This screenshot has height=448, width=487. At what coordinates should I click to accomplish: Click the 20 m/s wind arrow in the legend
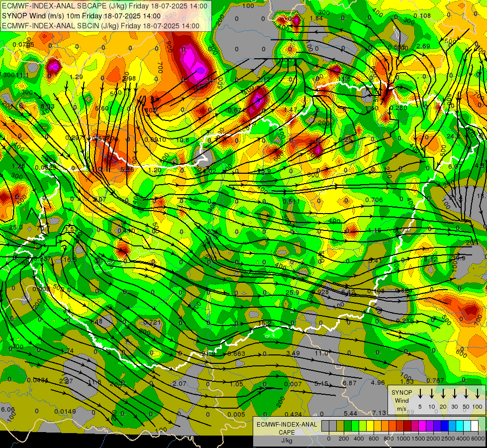443,394
